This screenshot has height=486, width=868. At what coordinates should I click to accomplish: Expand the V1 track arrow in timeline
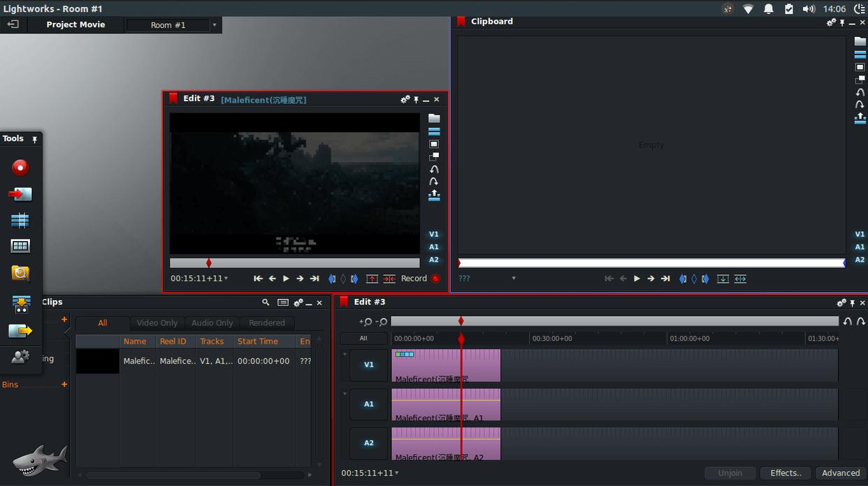345,355
